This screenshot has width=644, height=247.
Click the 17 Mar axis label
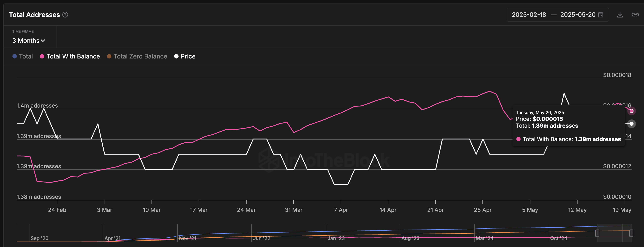(199, 210)
